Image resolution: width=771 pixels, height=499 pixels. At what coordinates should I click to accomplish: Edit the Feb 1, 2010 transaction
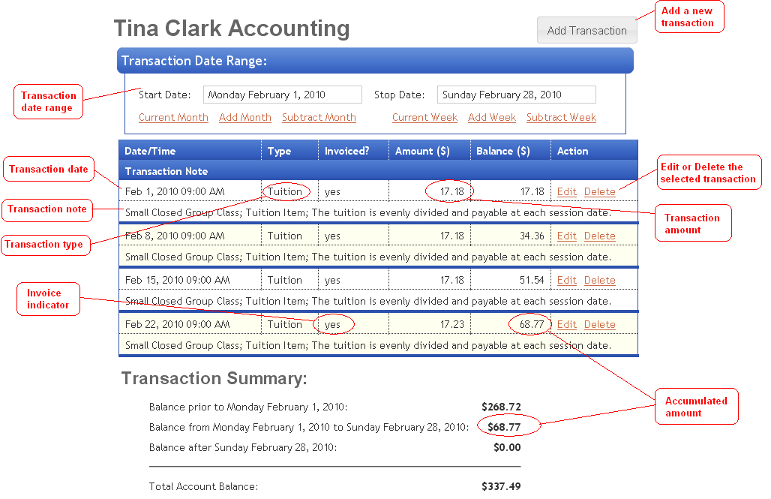coord(566,191)
